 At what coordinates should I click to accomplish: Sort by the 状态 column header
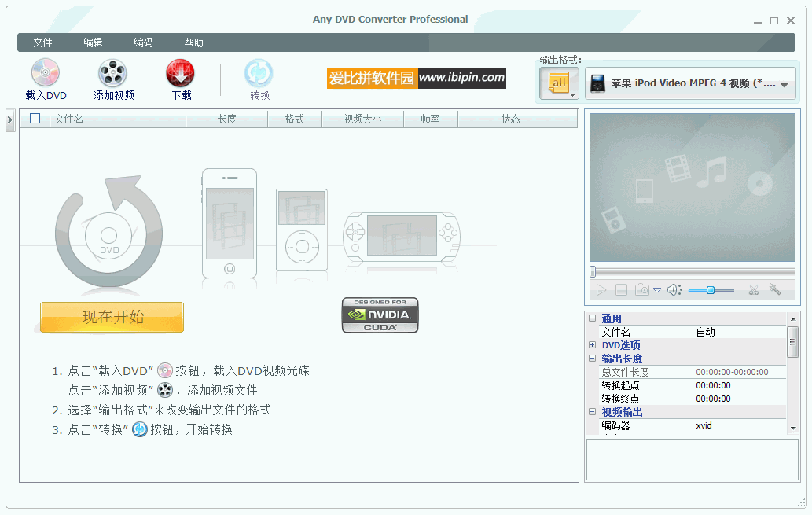511,120
